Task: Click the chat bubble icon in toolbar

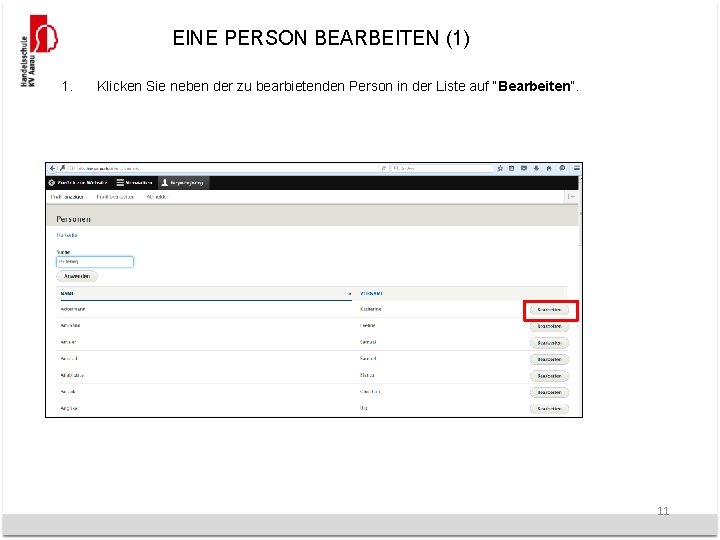Action: [x=562, y=169]
